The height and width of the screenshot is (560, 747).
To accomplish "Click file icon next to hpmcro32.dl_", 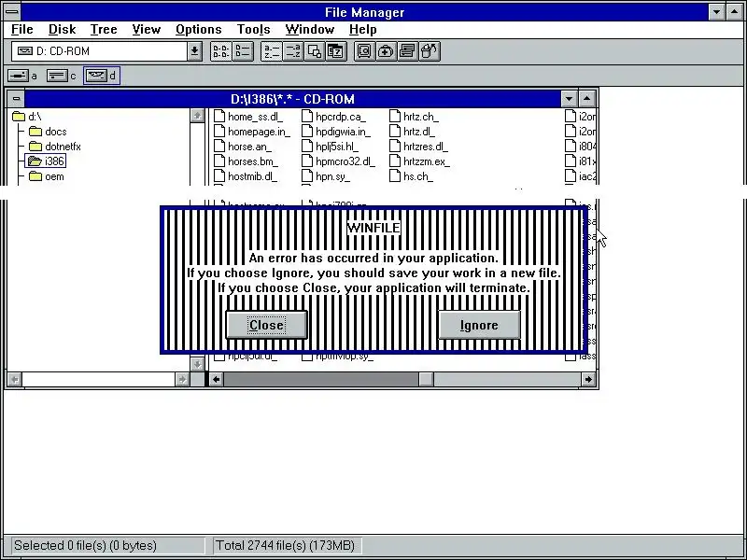I will click(x=307, y=161).
